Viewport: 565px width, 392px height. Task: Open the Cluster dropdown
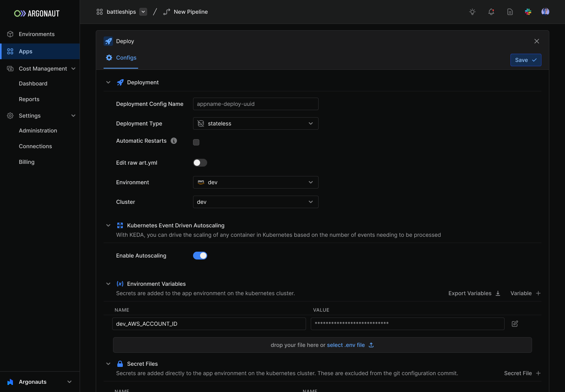[x=255, y=201]
